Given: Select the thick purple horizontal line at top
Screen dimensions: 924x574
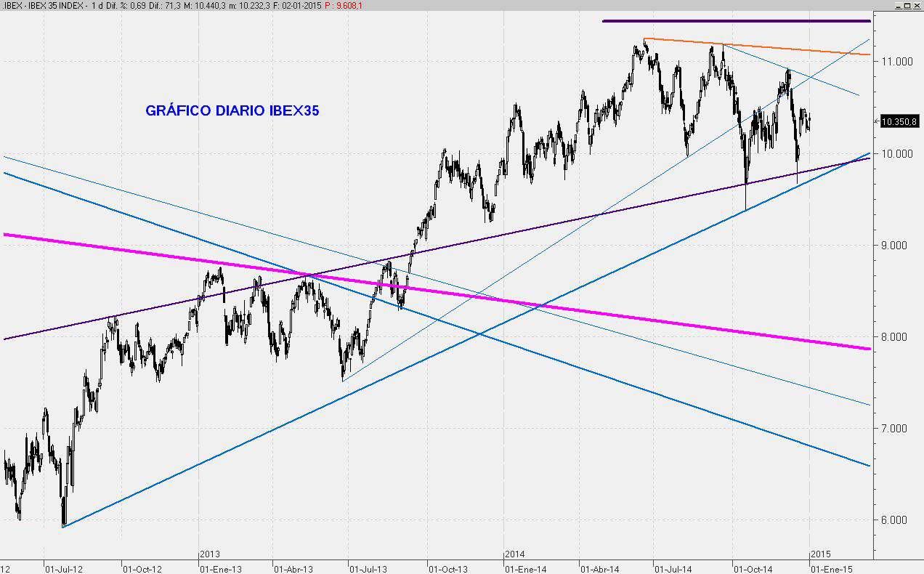Looking at the screenshot, I should (734, 21).
